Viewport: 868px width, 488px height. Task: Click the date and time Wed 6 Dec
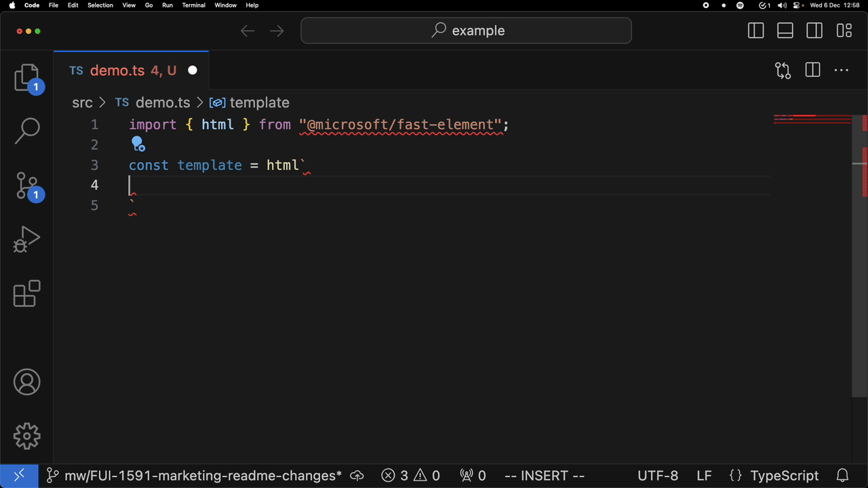tap(835, 5)
